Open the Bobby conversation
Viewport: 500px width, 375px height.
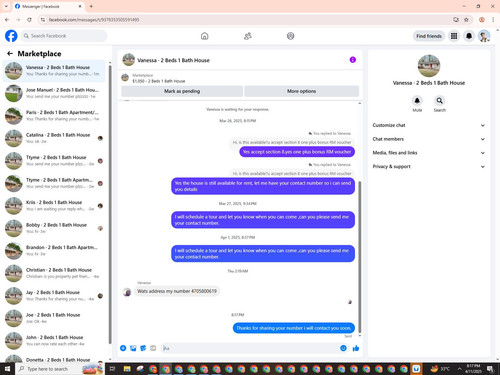tap(54, 228)
